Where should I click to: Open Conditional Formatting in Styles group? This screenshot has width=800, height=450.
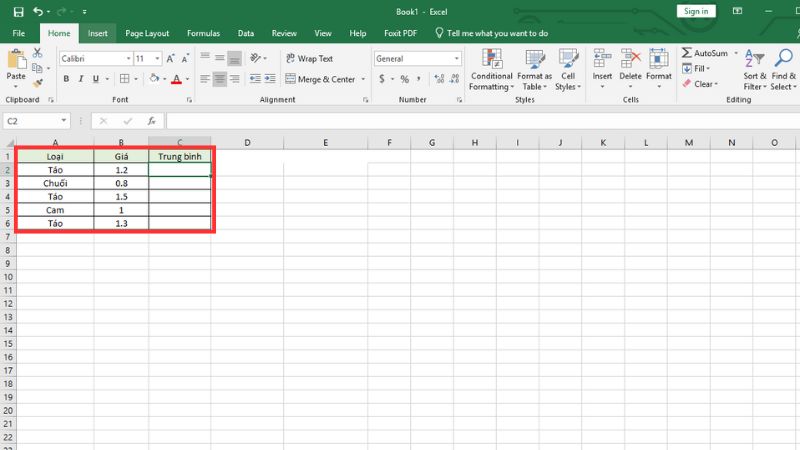coord(491,68)
